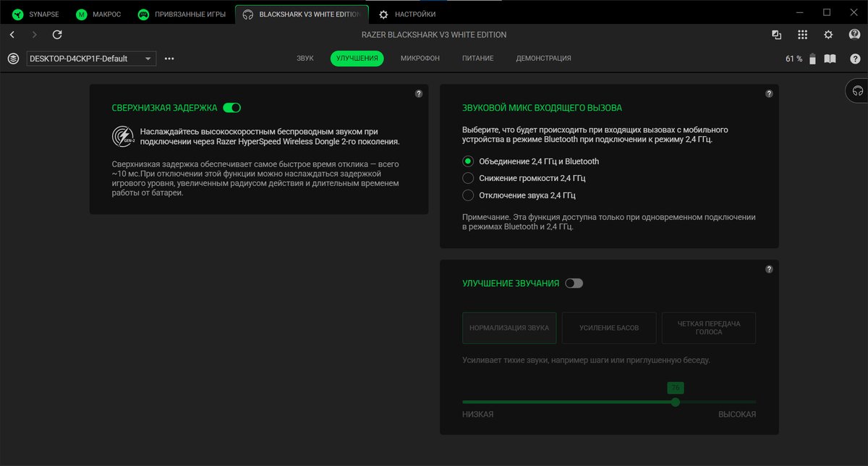Click the 61 % battery percentage
The image size is (868, 466).
pos(793,59)
